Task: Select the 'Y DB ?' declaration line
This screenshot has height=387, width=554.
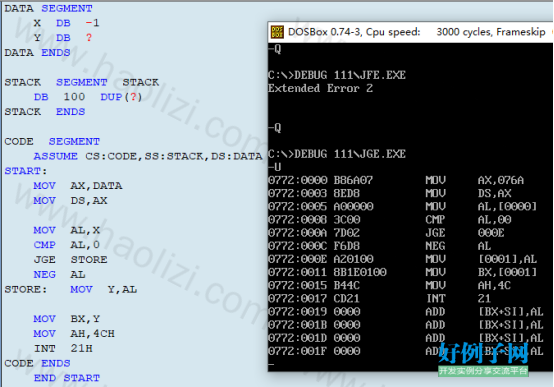Action: click(x=63, y=38)
